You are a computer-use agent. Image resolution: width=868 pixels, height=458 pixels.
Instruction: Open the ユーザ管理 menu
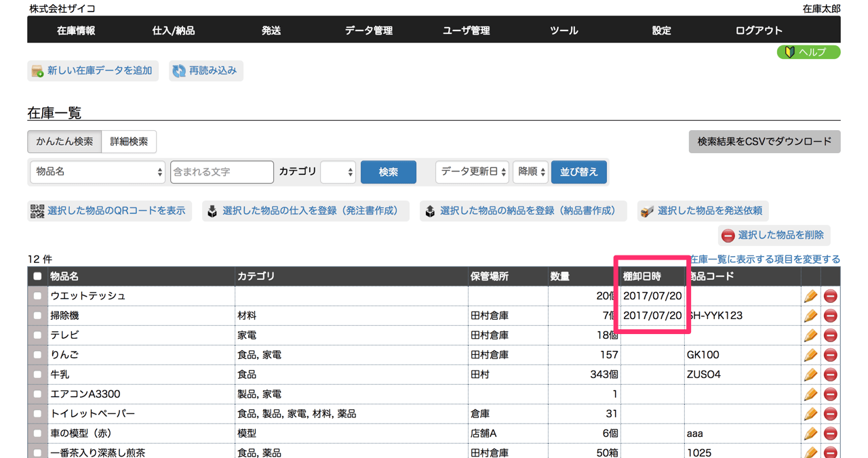click(x=467, y=30)
